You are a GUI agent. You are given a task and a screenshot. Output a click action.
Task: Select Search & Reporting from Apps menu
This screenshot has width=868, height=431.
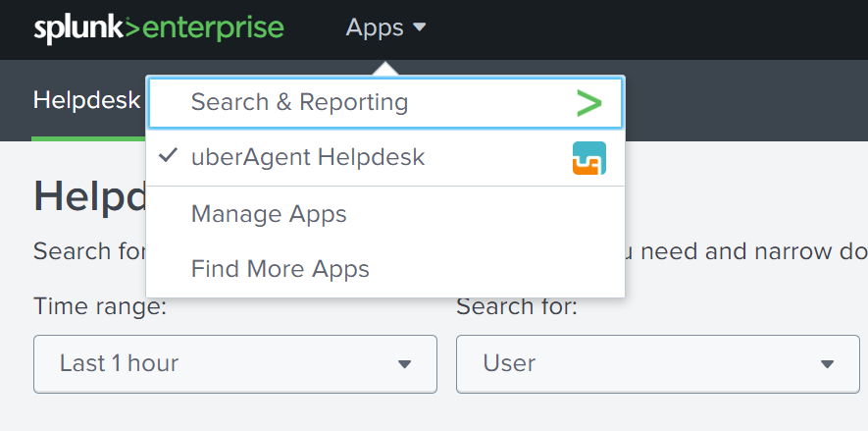click(x=299, y=102)
